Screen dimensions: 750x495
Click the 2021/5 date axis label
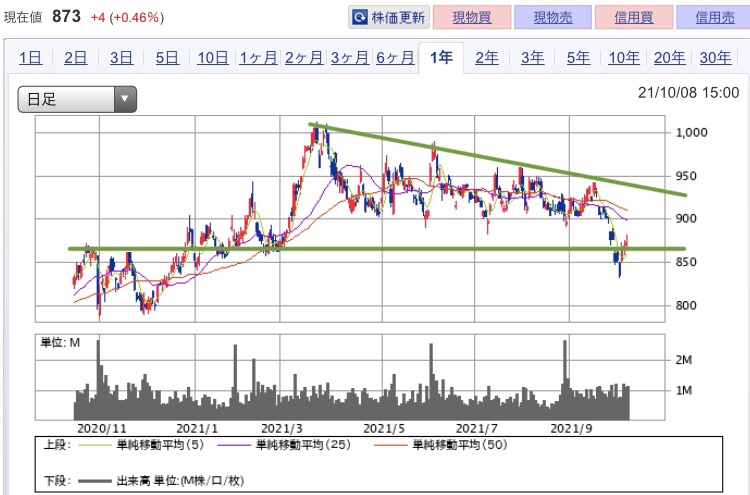tap(384, 428)
